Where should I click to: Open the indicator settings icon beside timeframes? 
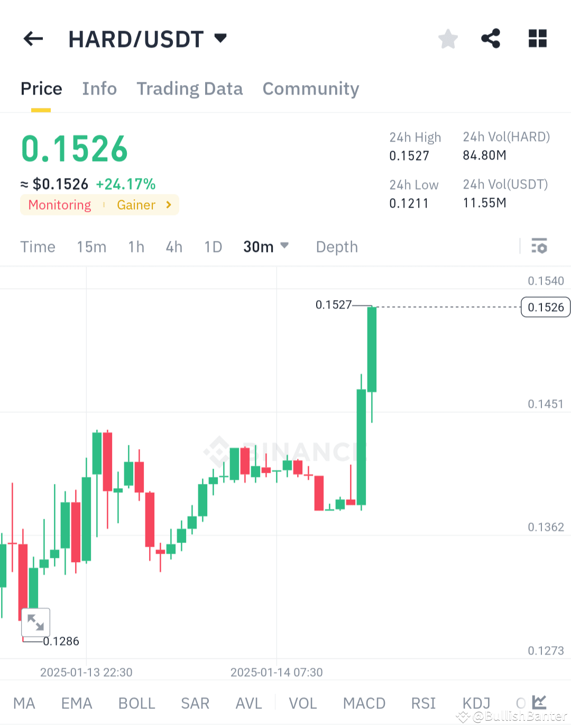539,246
